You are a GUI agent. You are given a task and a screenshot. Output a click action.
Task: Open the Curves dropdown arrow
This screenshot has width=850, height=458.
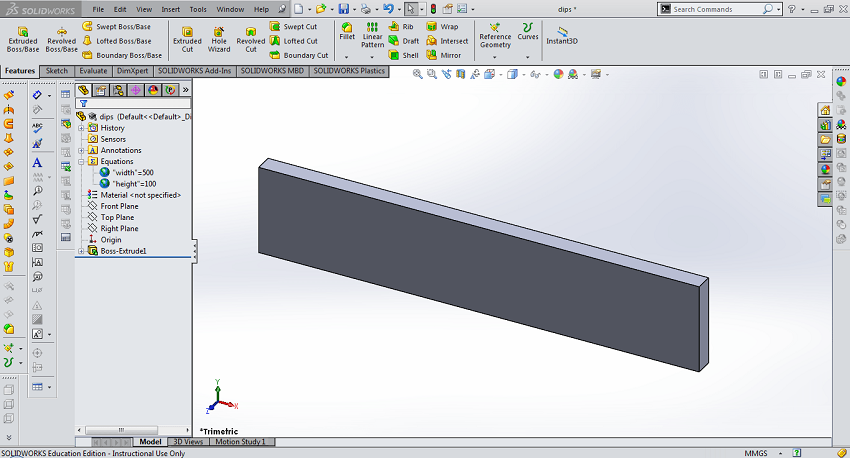pyautogui.click(x=527, y=57)
